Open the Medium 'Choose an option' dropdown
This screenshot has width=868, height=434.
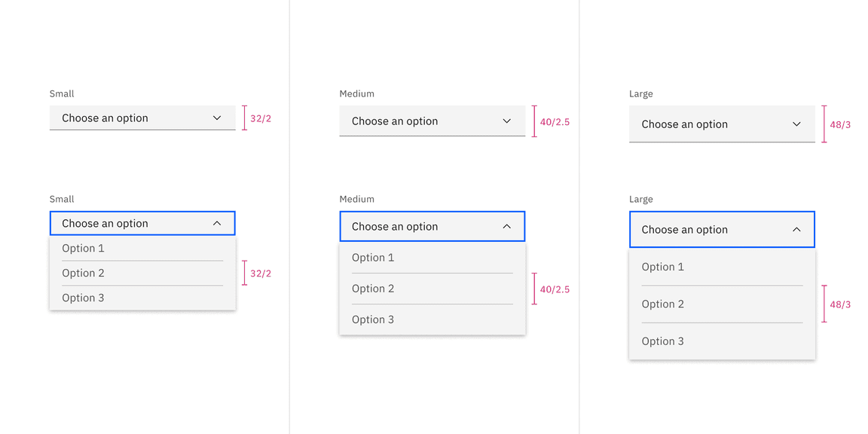click(x=422, y=121)
